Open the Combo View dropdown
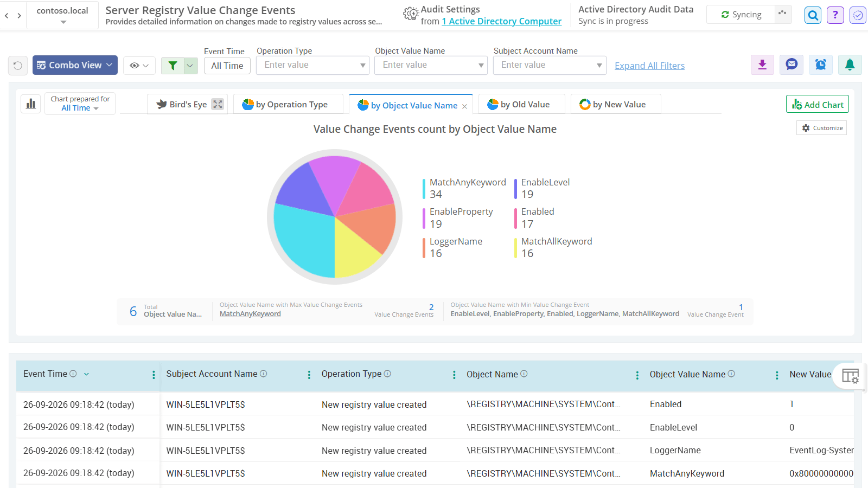The image size is (868, 488). (x=75, y=65)
